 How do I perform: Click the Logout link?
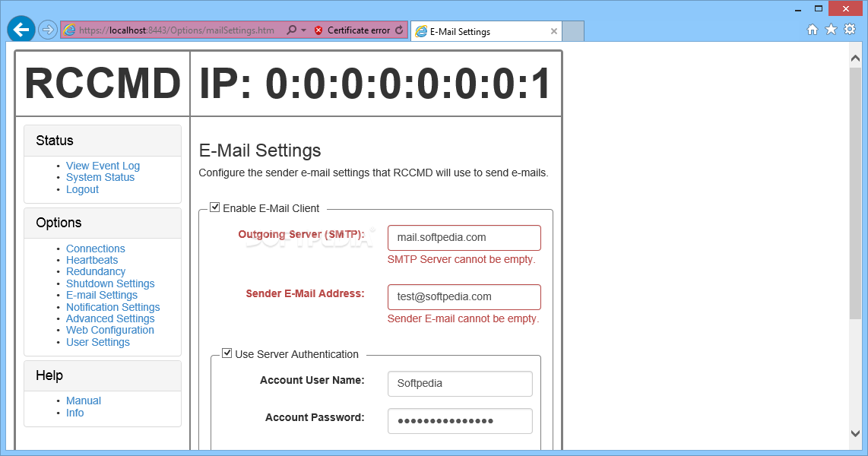83,189
